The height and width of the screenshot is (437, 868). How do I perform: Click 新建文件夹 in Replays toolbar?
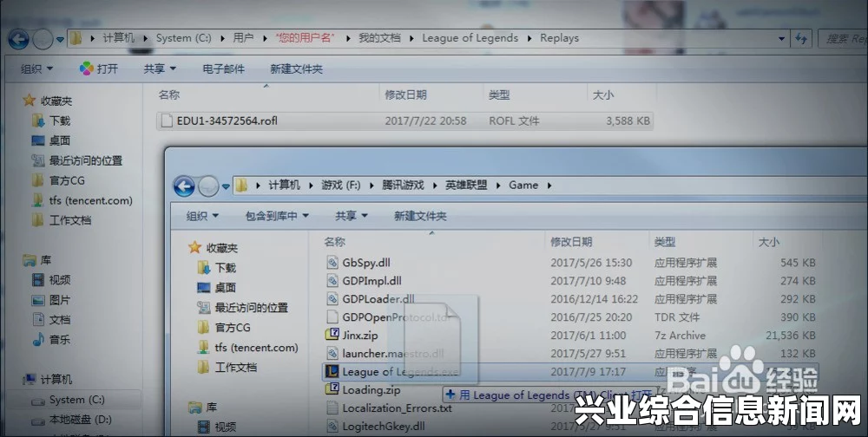click(296, 69)
